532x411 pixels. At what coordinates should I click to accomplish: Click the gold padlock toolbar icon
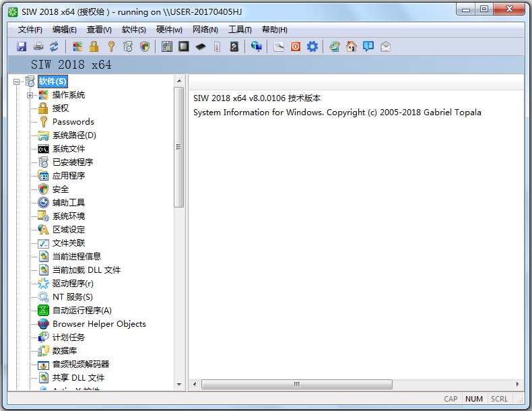pos(94,46)
